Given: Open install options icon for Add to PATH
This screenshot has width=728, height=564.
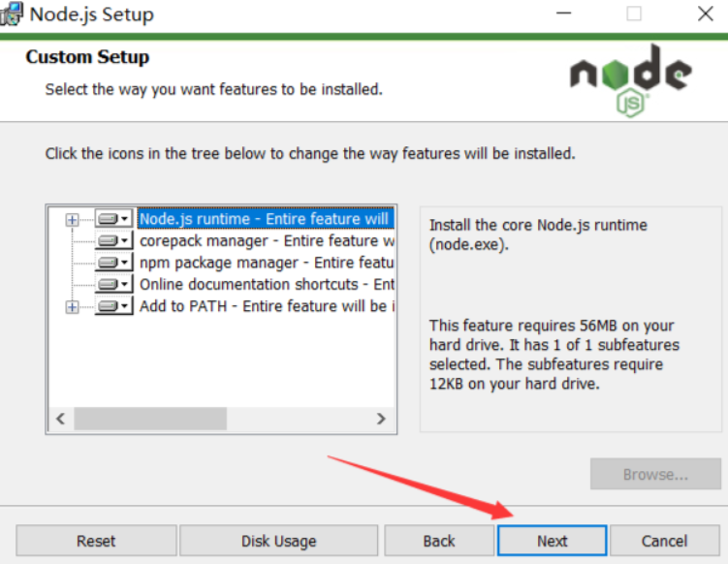Looking at the screenshot, I should (x=113, y=306).
